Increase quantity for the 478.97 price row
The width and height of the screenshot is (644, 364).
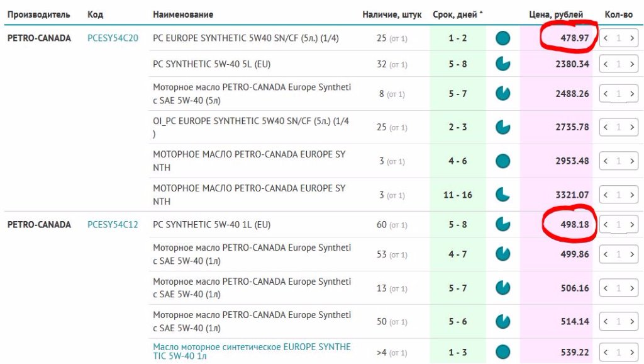(632, 38)
